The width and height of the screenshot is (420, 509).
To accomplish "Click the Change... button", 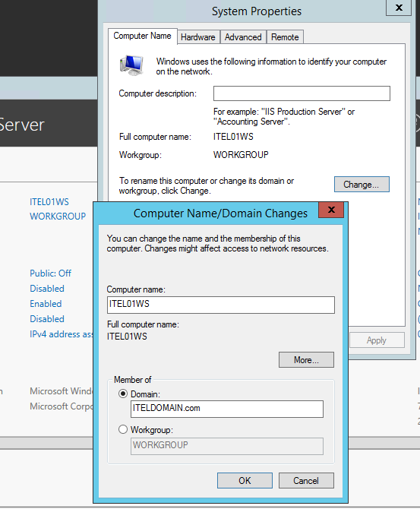I will (x=362, y=185).
